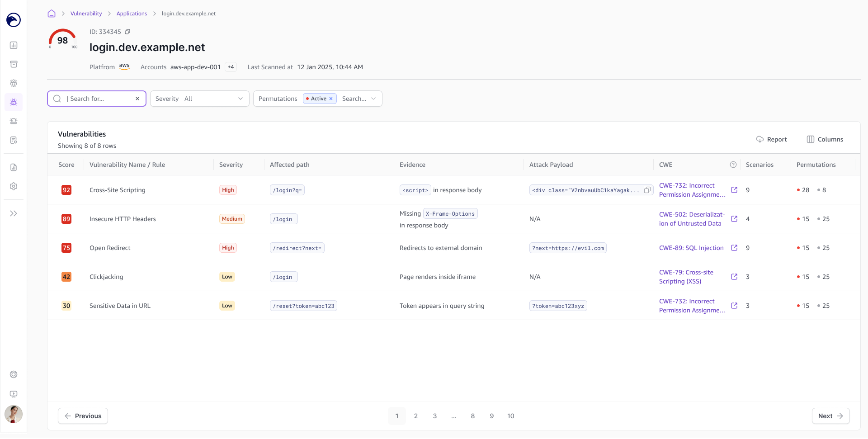The width and height of the screenshot is (868, 439).
Task: Open the settings gear sidebar icon
Action: (14, 186)
